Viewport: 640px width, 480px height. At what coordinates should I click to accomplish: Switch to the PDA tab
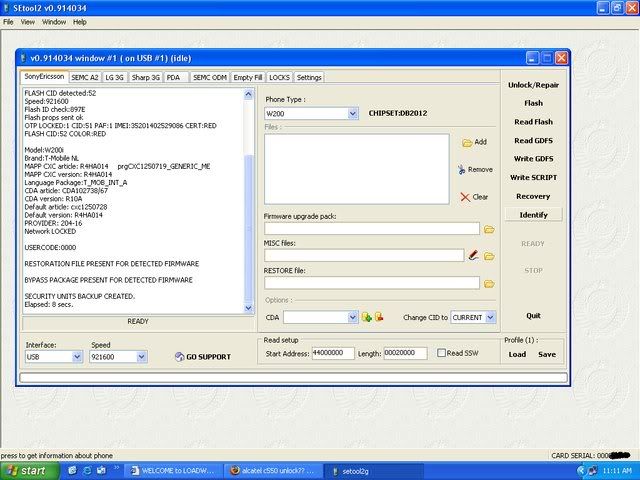tap(176, 78)
